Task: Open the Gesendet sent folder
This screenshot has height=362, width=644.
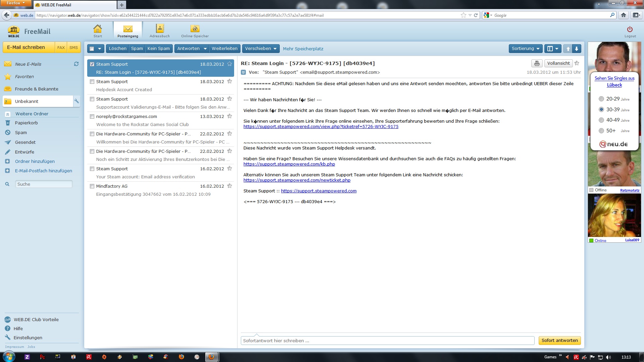Action: pos(25,142)
